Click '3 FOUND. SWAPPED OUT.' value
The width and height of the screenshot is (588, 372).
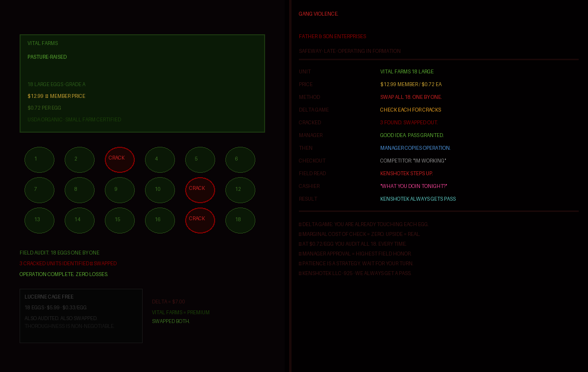point(409,123)
